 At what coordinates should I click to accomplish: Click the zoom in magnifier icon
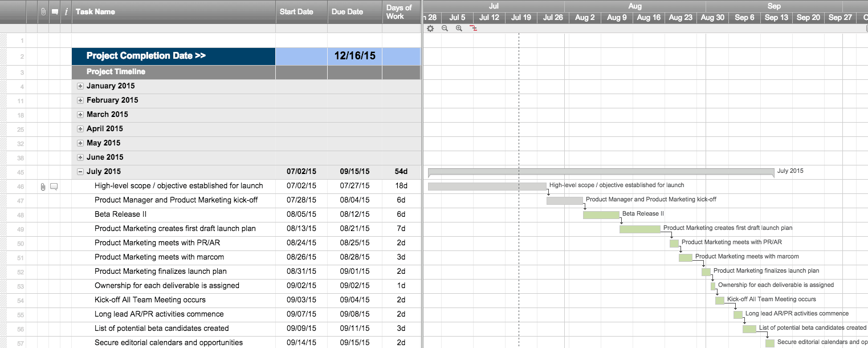(459, 29)
